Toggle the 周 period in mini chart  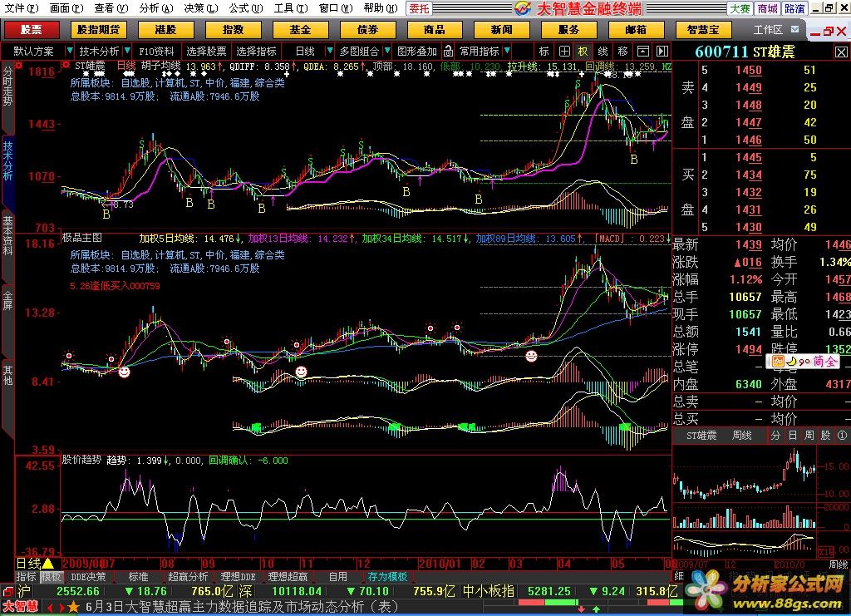pyautogui.click(x=809, y=436)
